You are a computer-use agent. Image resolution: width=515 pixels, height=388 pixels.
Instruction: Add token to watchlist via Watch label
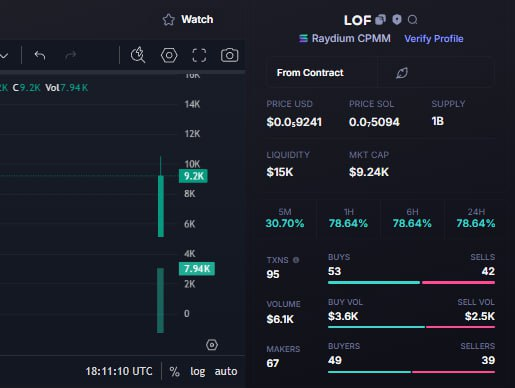(197, 19)
